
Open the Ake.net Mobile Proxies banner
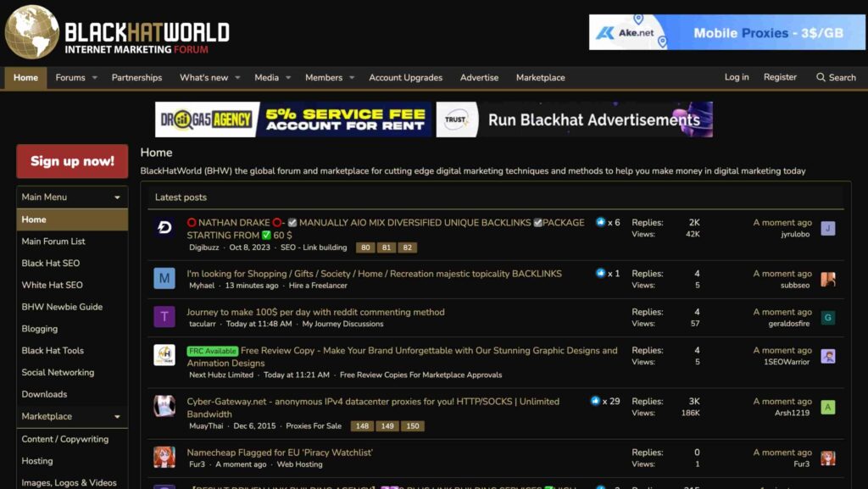tap(726, 32)
